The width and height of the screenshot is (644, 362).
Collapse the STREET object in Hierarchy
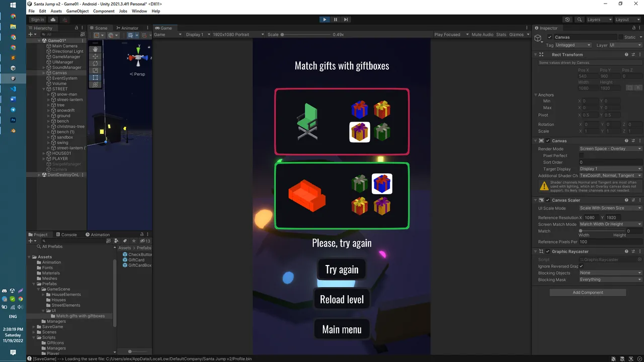point(44,89)
